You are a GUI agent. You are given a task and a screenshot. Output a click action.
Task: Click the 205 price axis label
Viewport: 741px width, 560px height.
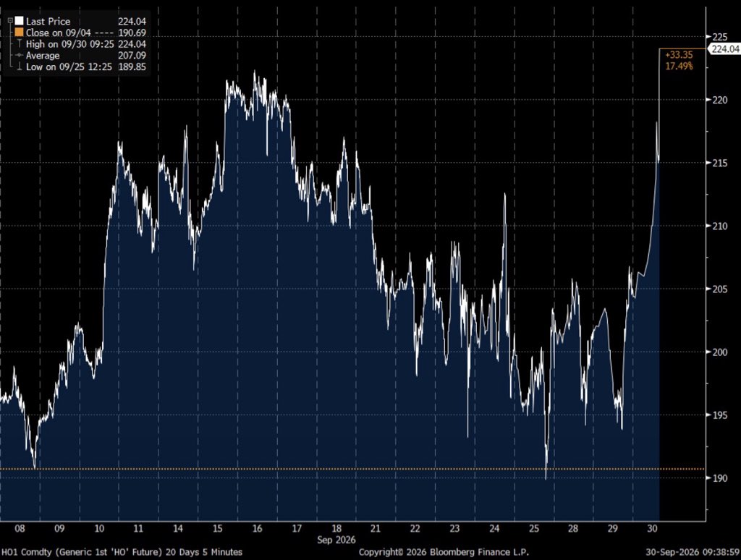tap(721, 289)
